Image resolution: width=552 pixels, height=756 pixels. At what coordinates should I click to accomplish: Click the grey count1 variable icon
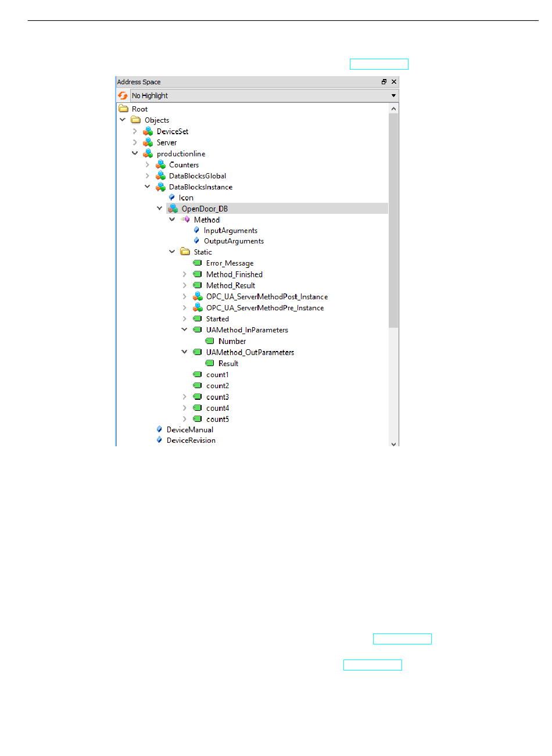click(x=198, y=374)
